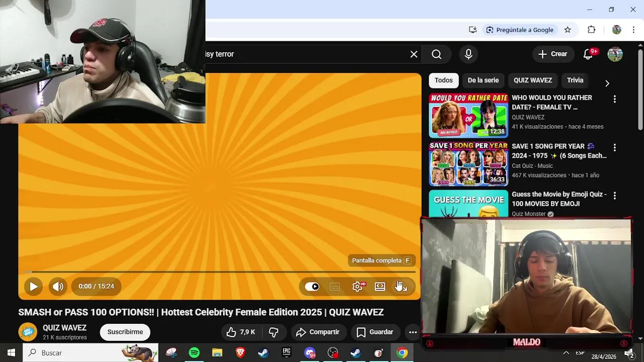This screenshot has width=644, height=362.
Task: Show hidden system tray icons
Action: (x=566, y=353)
